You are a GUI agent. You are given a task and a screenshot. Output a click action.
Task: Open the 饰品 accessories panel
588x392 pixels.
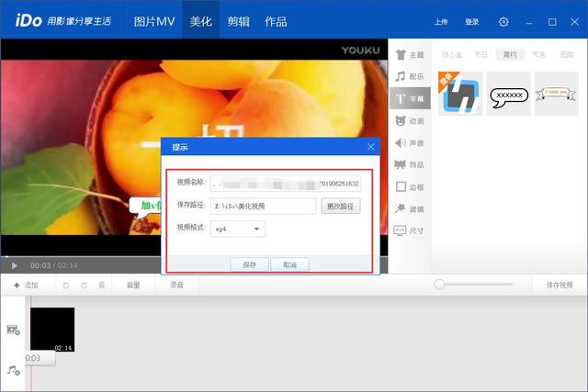(409, 165)
